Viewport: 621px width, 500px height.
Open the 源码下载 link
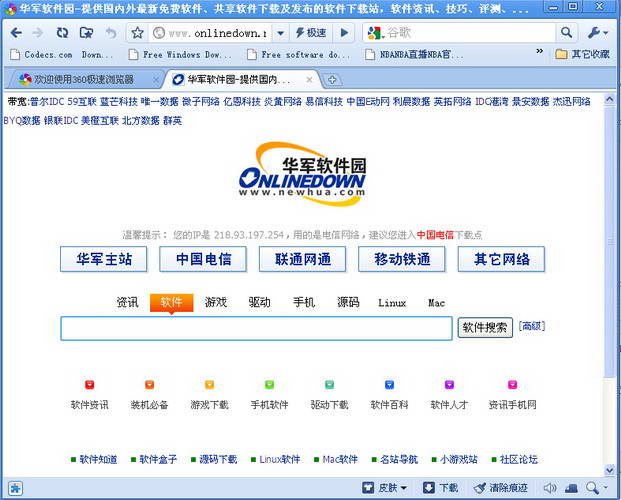click(218, 460)
